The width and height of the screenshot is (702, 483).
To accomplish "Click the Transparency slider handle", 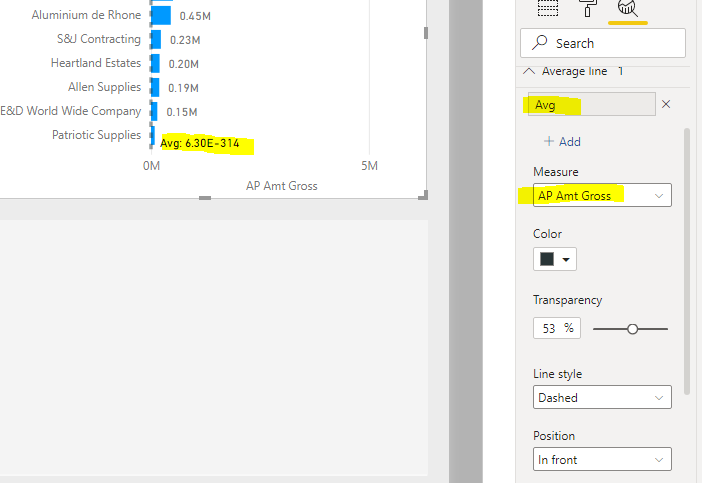I will 632,329.
